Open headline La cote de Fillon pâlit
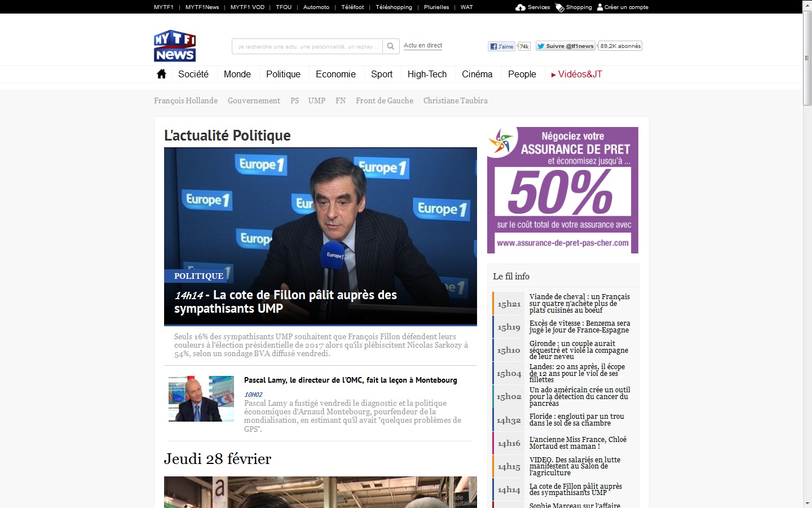 tap(285, 301)
